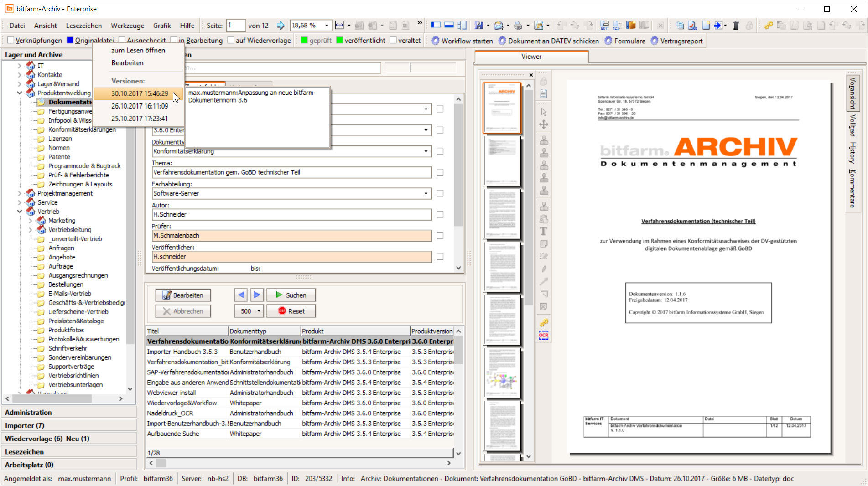Image resolution: width=868 pixels, height=486 pixels.
Task: Click the copy documents toolbar icon
Action: point(680,26)
